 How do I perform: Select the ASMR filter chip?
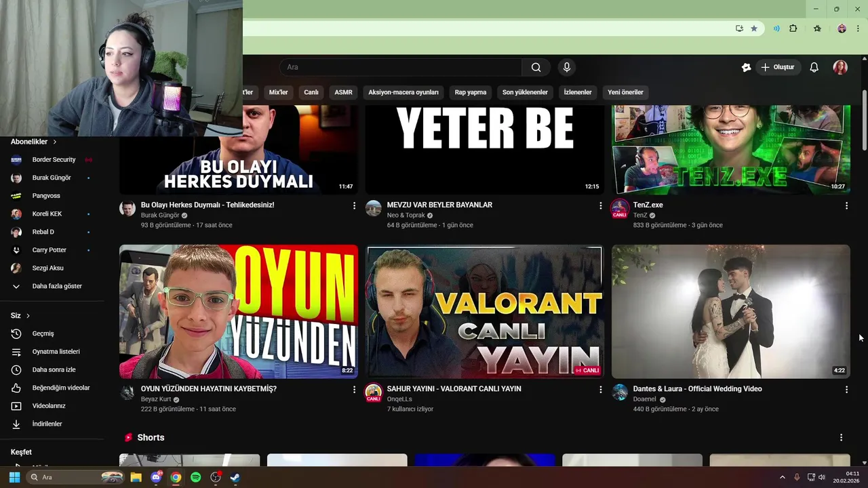tap(343, 92)
